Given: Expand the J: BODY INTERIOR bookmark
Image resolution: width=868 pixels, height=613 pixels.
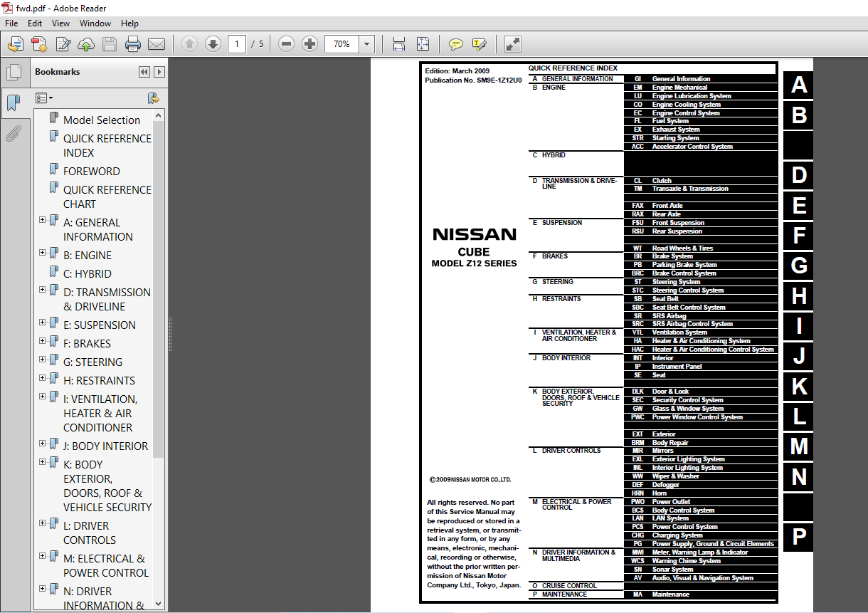Looking at the screenshot, I should 43,444.
